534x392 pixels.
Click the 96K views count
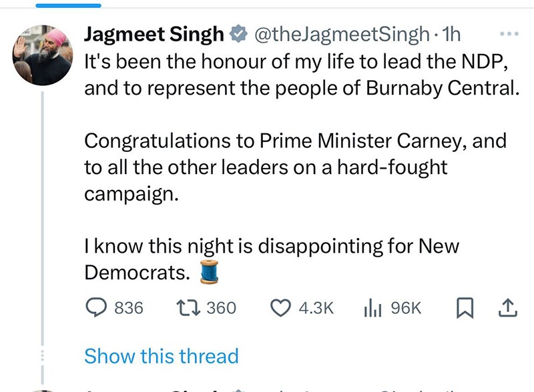406,307
